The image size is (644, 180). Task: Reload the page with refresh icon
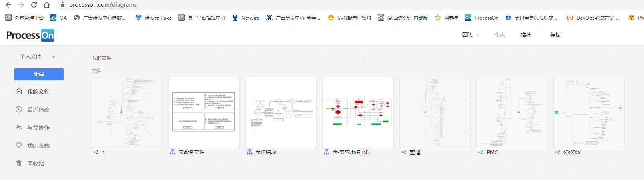click(x=34, y=5)
